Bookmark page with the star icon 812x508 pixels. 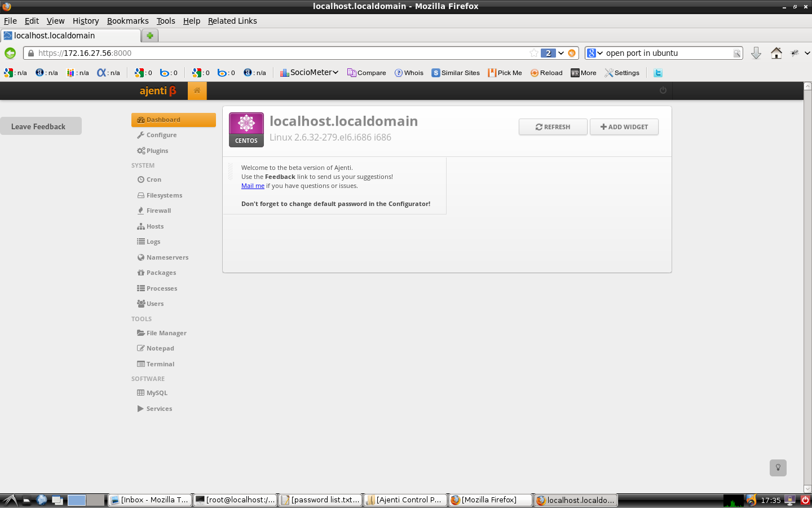533,53
